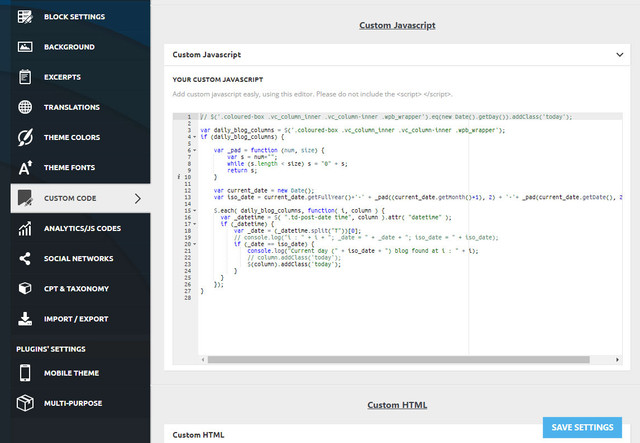
Task: Click the Social Networks share icon
Action: pyautogui.click(x=25, y=258)
